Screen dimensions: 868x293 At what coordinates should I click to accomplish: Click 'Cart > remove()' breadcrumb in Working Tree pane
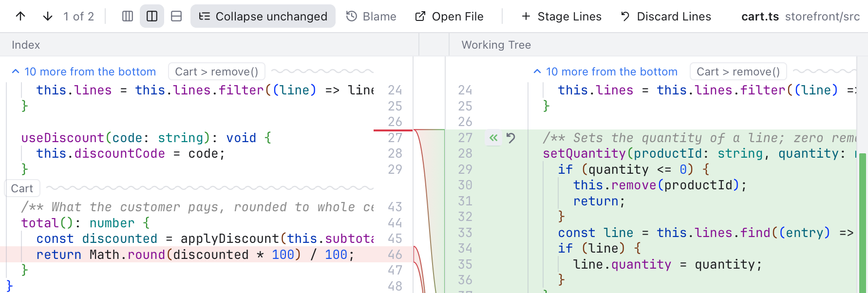[738, 72]
